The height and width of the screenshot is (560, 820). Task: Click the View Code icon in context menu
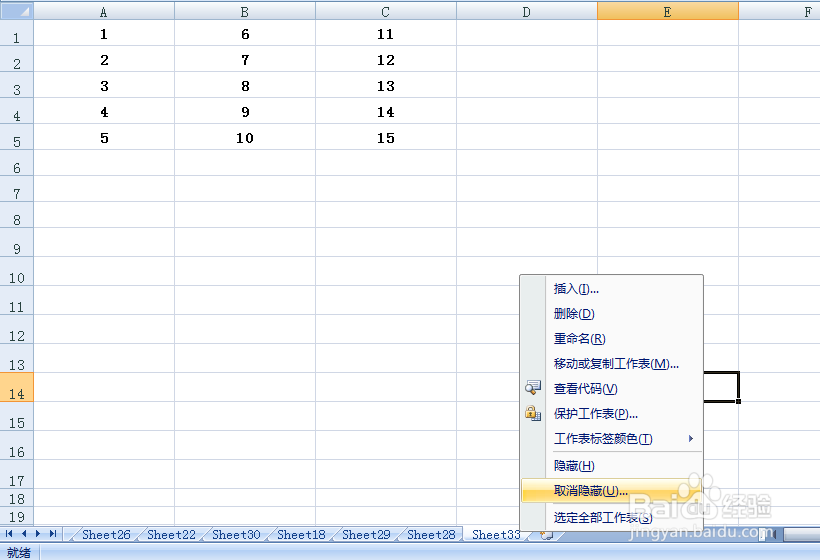533,387
